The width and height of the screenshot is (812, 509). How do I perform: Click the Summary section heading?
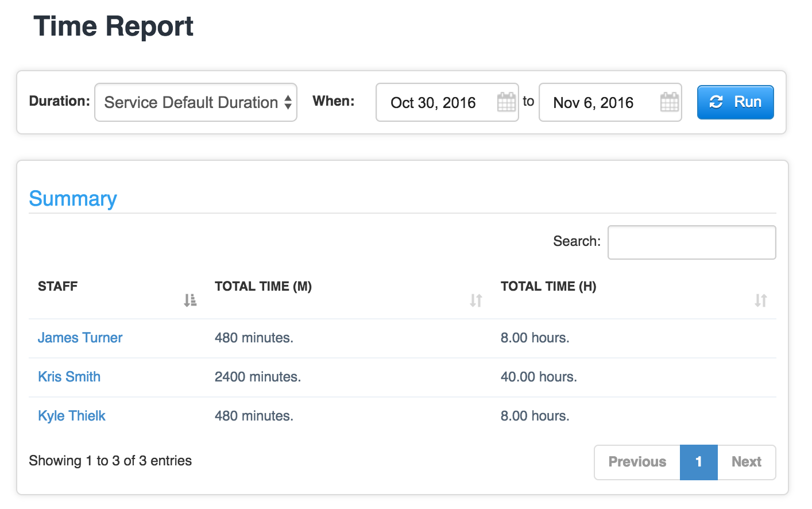click(73, 199)
